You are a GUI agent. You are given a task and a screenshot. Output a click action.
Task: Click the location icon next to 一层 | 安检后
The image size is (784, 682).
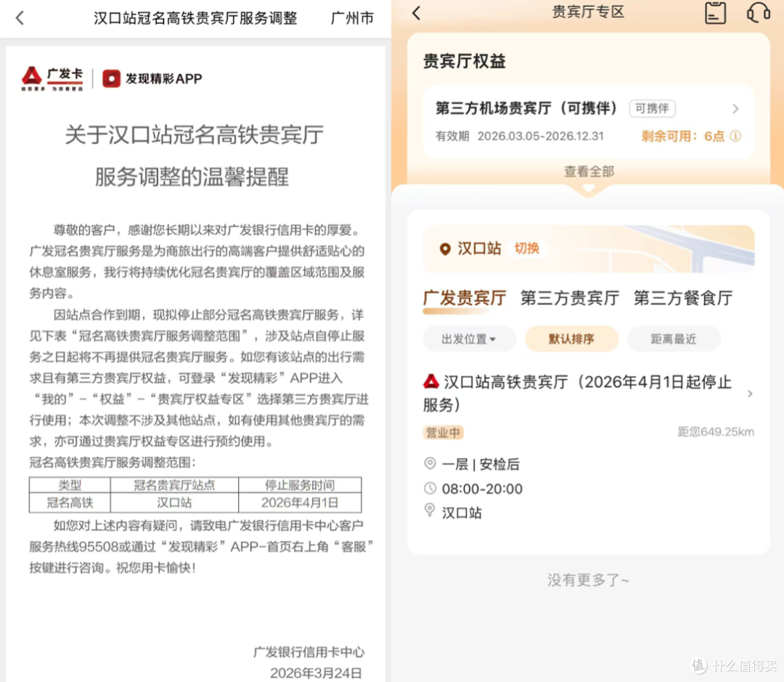coord(430,463)
